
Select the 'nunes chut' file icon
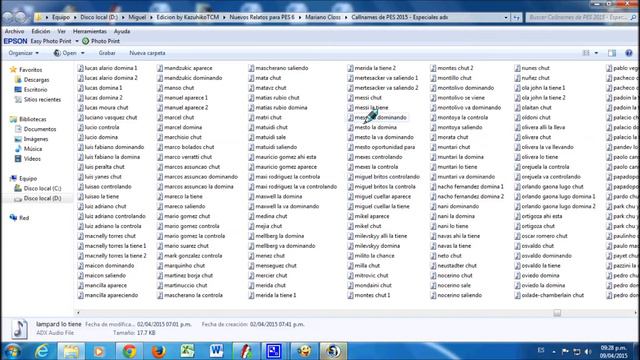518,68
